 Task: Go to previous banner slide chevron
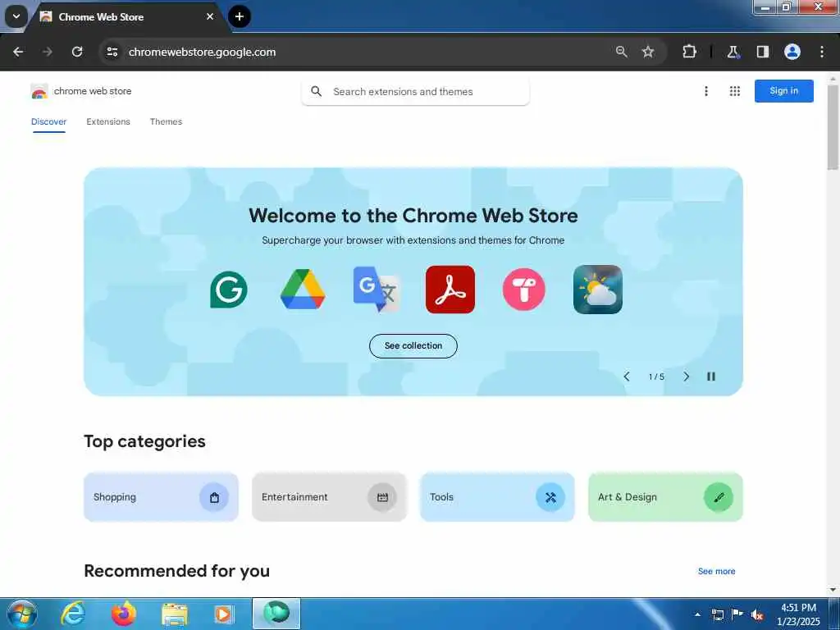(626, 377)
